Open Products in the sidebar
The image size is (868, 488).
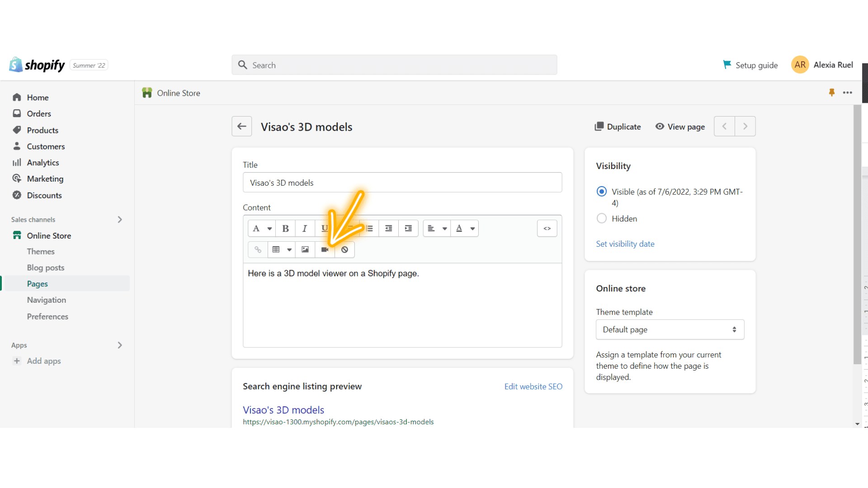(x=42, y=130)
